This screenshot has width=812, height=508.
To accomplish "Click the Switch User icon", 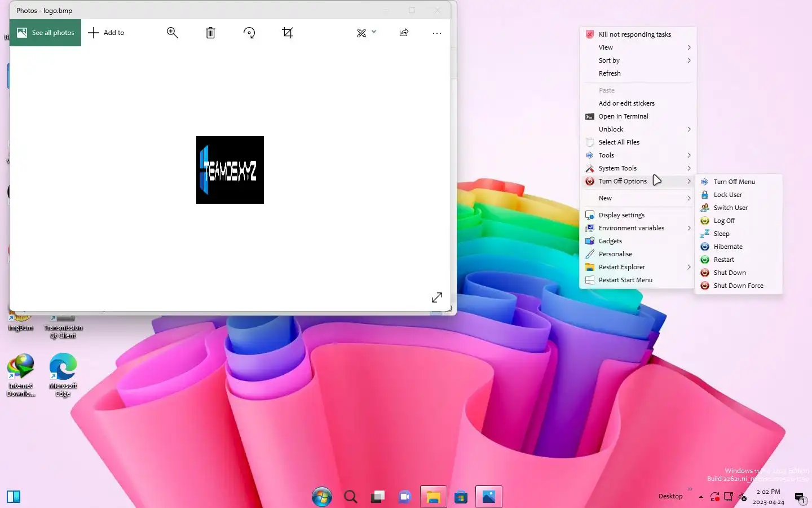I will pyautogui.click(x=705, y=208).
